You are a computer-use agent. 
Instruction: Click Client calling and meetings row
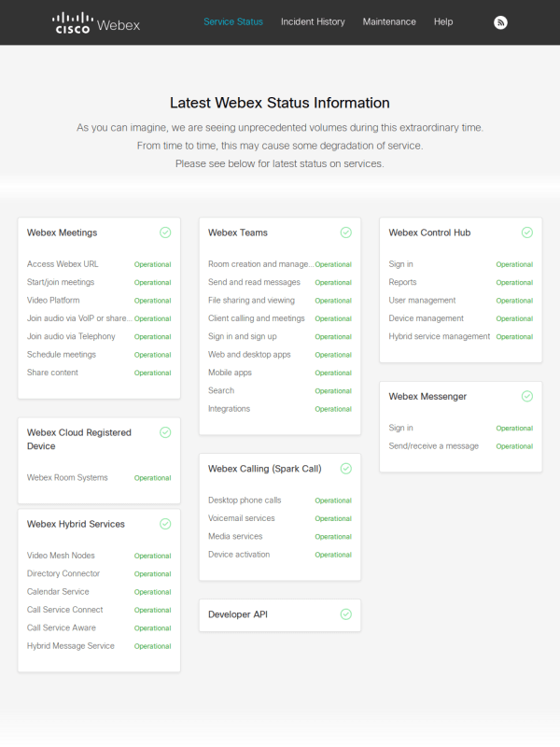click(x=280, y=318)
